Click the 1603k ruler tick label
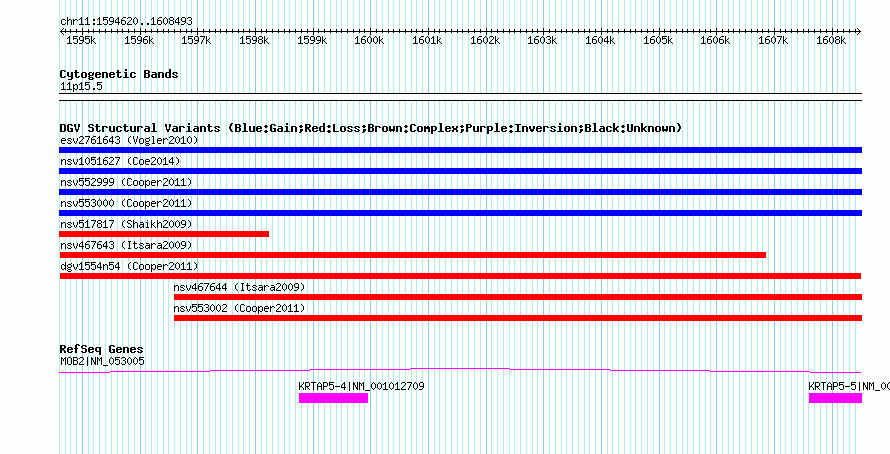Screen dimensions: 890x454 543,41
